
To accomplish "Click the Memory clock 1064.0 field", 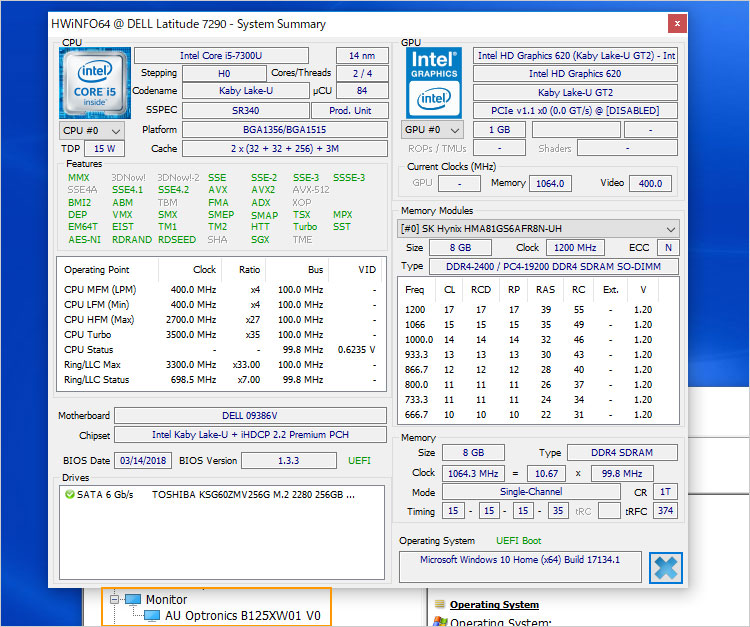I will pyautogui.click(x=550, y=184).
